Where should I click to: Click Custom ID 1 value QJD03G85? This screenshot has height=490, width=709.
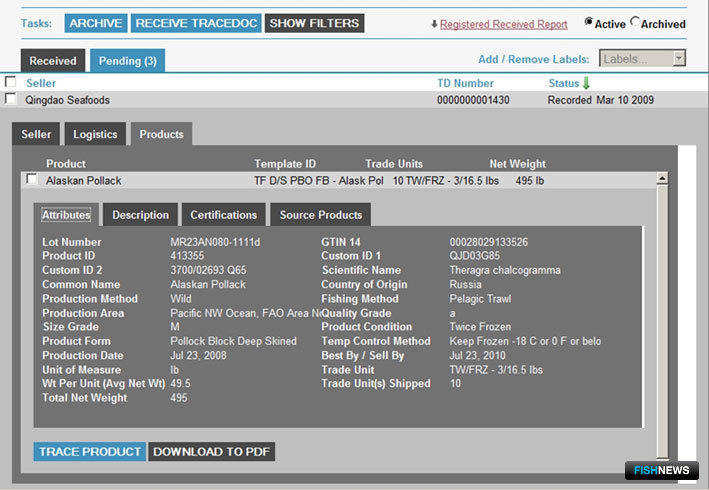point(475,256)
